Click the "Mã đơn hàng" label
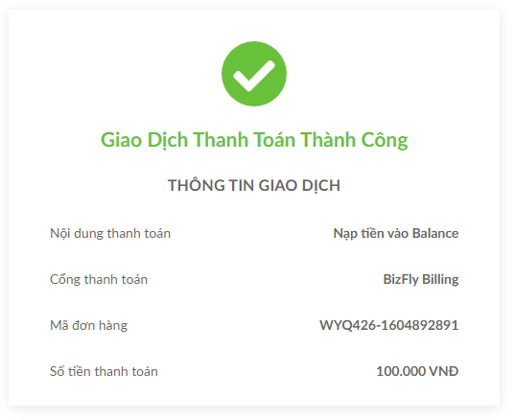This screenshot has width=515, height=420. point(88,325)
